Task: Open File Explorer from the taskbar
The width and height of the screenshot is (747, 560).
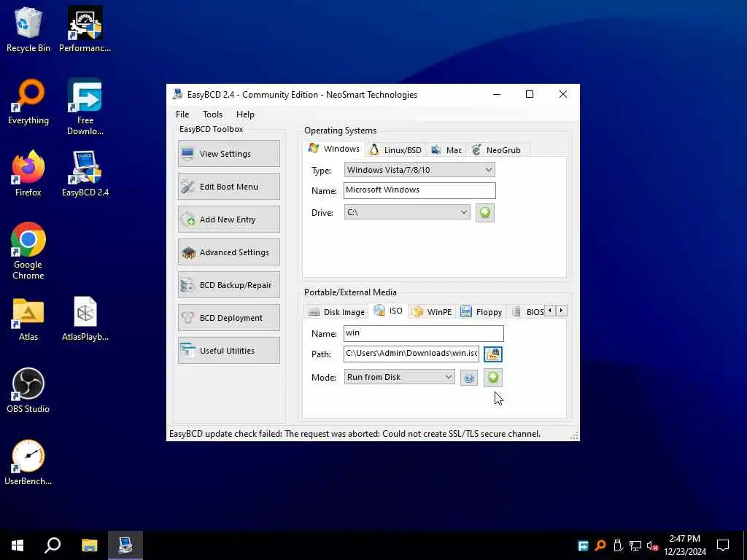Action: point(89,545)
